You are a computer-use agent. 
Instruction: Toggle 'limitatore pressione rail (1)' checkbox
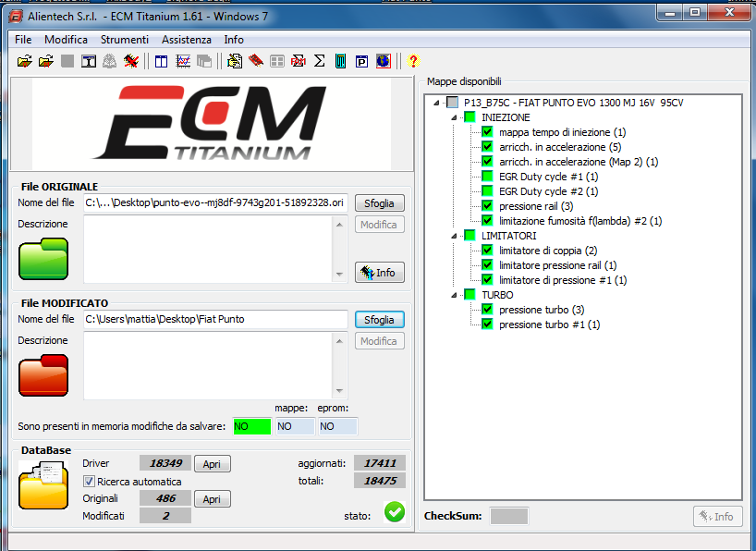[x=487, y=265]
